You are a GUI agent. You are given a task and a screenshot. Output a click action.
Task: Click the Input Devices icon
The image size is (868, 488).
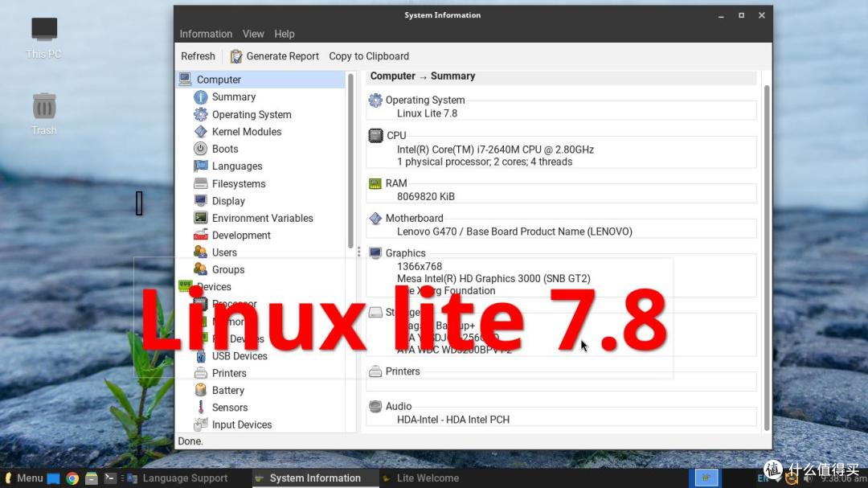pyautogui.click(x=200, y=424)
